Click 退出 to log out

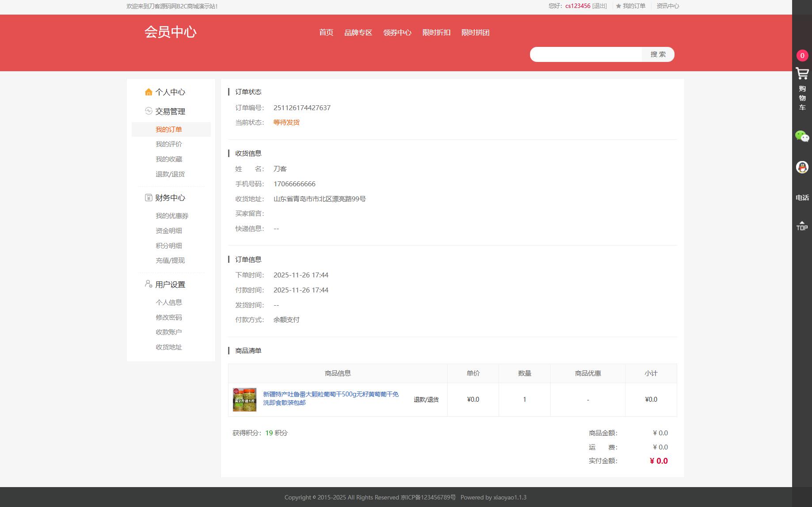pyautogui.click(x=599, y=6)
